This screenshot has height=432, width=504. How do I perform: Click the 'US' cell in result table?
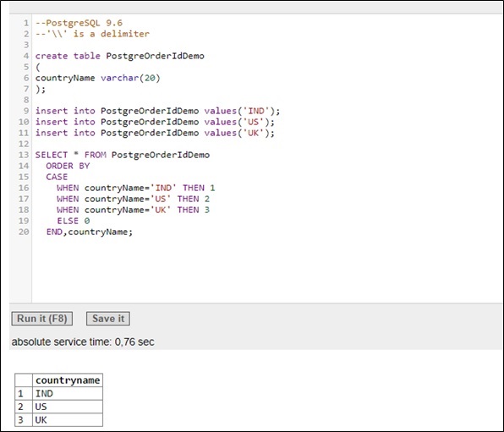point(68,407)
